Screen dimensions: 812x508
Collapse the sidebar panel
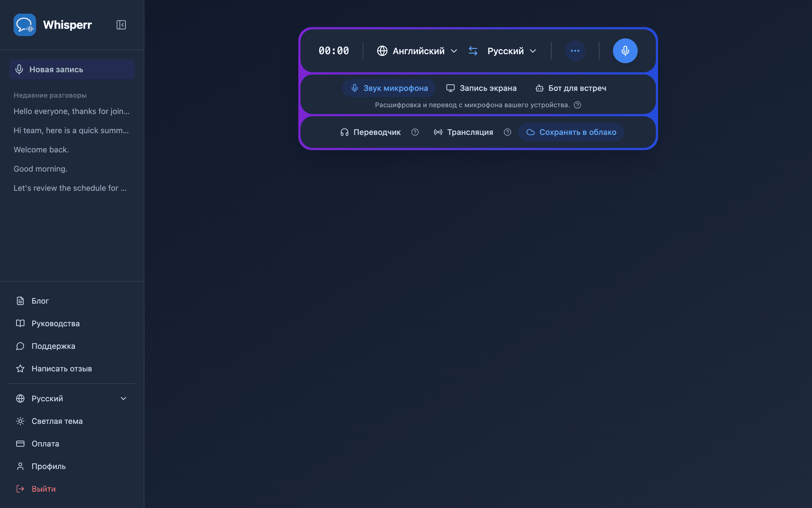pos(121,25)
